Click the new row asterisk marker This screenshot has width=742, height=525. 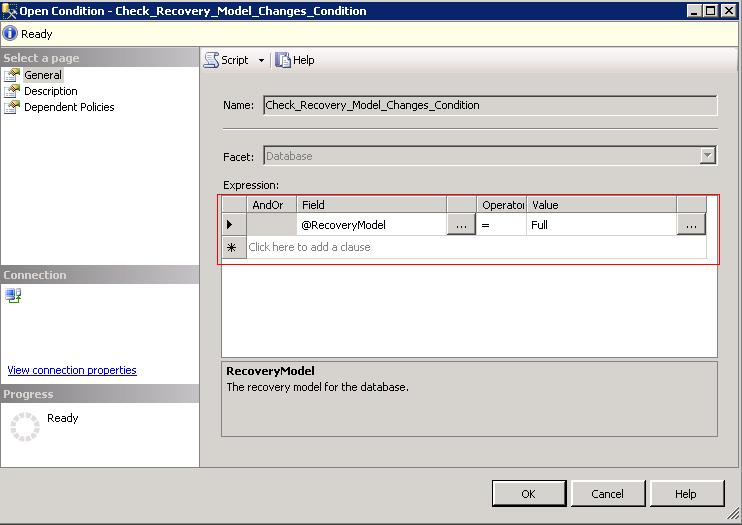click(x=232, y=247)
